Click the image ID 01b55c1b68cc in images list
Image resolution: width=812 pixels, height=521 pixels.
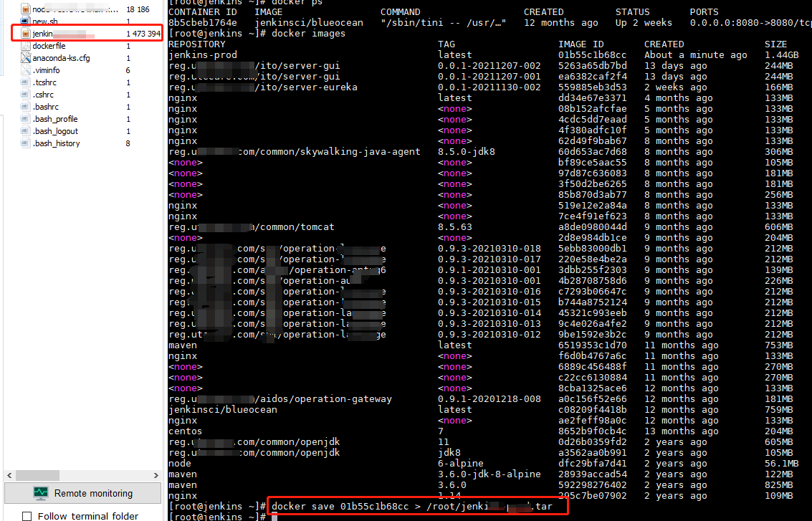coord(592,55)
